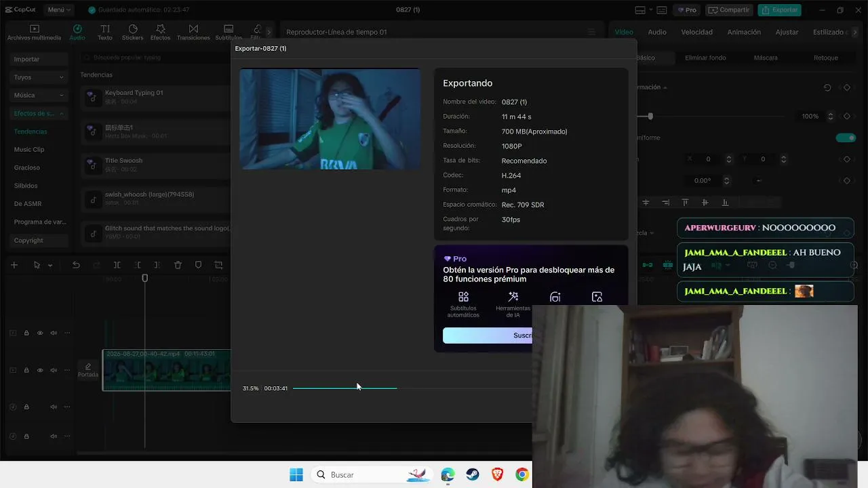Mute the top track speaker icon
Viewport: 868px width, 488px height.
pyautogui.click(x=54, y=333)
